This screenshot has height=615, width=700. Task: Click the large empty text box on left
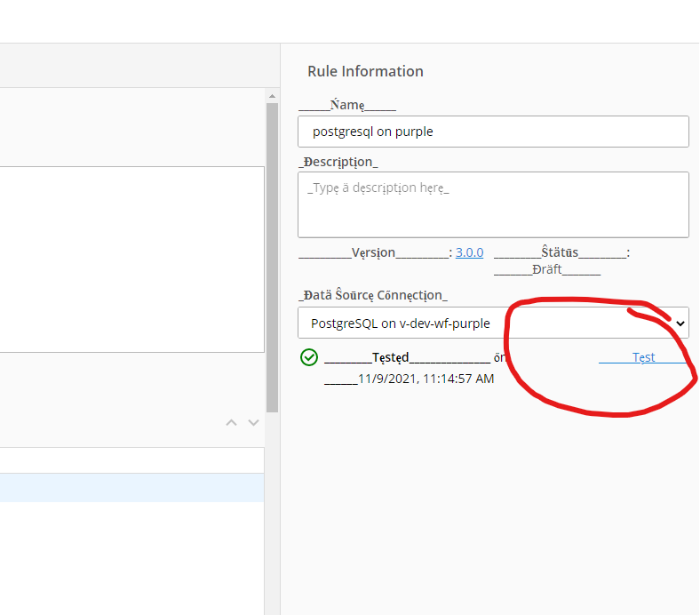[131, 260]
